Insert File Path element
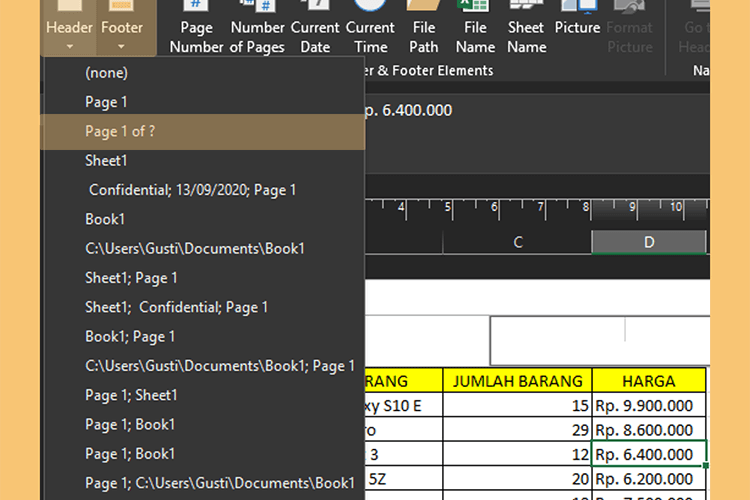The image size is (750, 500). (x=424, y=28)
